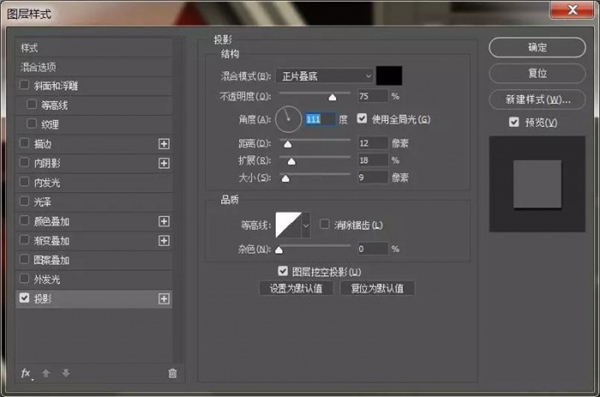Enable the 消除锯齿 checkbox

[x=324, y=224]
